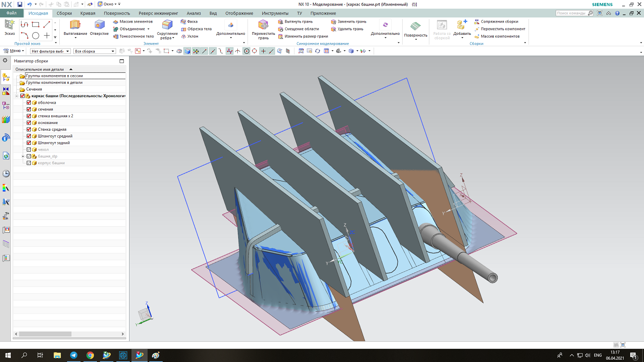
Task: Click the Скругление ребра edge blend icon
Action: coord(167,25)
